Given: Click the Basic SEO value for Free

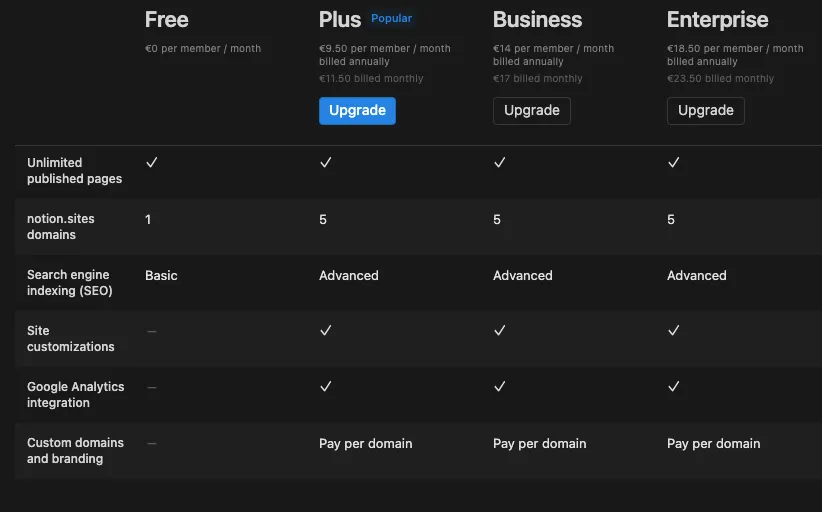Looking at the screenshot, I should coord(161,276).
